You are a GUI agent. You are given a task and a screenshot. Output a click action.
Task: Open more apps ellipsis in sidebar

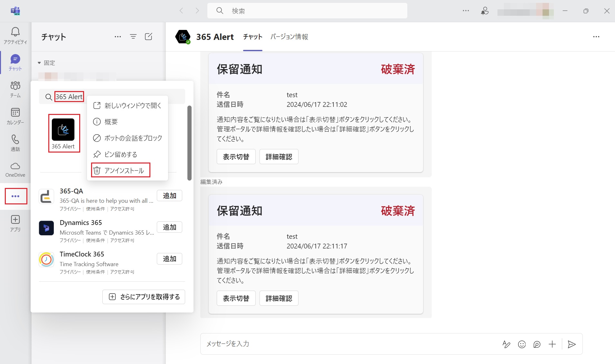click(x=15, y=196)
